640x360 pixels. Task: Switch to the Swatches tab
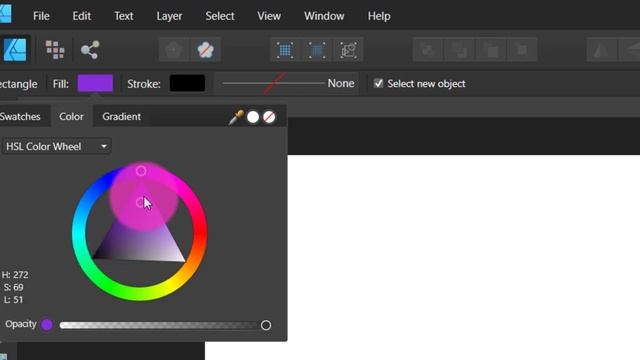pyautogui.click(x=20, y=116)
